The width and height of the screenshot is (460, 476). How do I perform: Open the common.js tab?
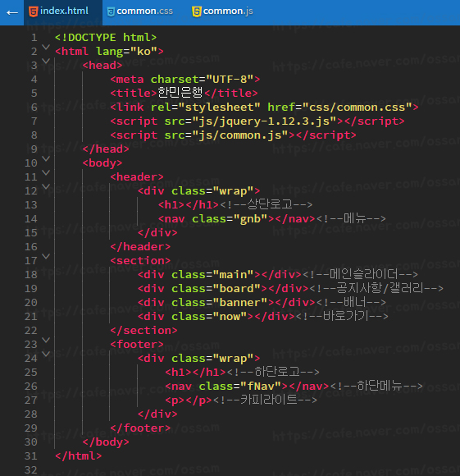[x=222, y=11]
